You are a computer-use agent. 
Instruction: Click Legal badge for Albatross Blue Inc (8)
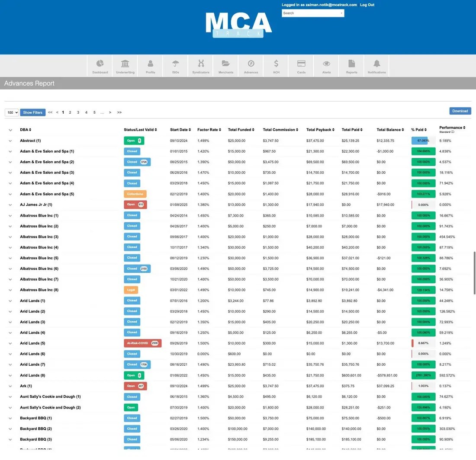(x=131, y=290)
